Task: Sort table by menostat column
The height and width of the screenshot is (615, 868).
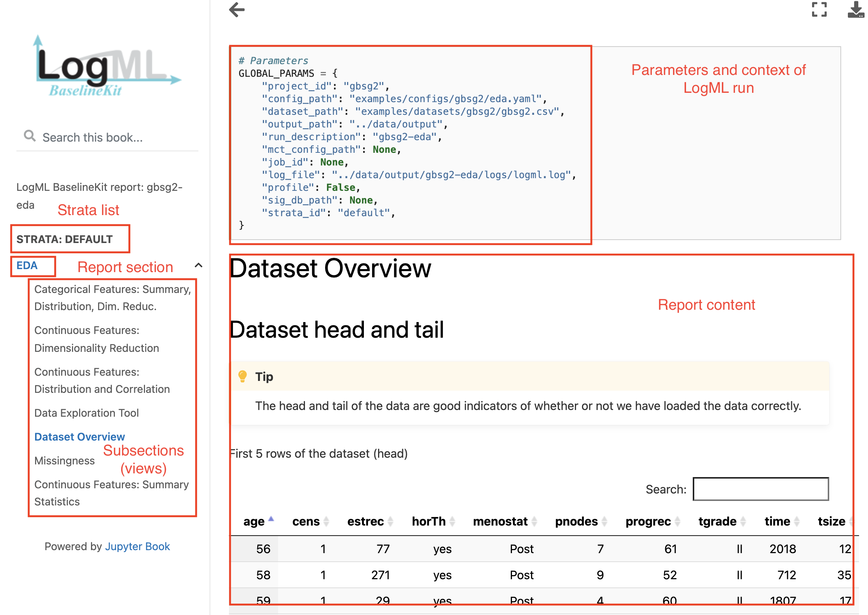Action: coord(505,521)
